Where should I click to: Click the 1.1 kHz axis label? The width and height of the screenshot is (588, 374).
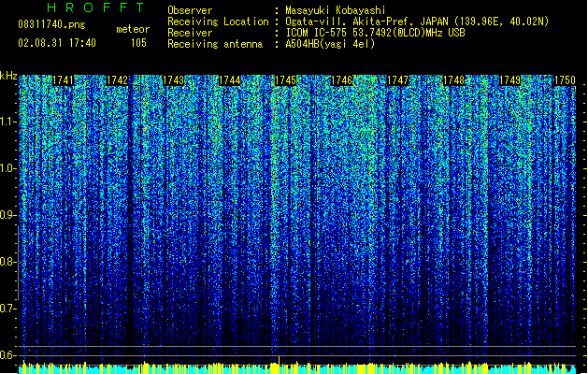[8, 122]
